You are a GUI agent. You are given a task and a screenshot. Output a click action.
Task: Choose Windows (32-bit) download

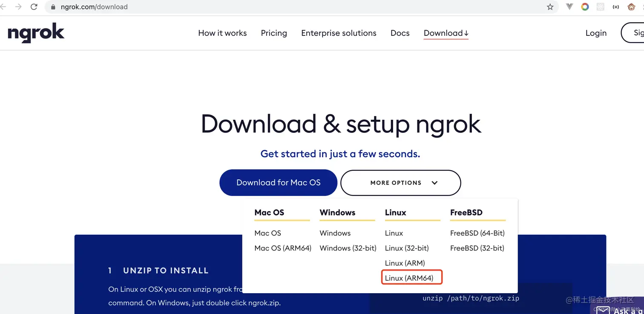pos(348,248)
